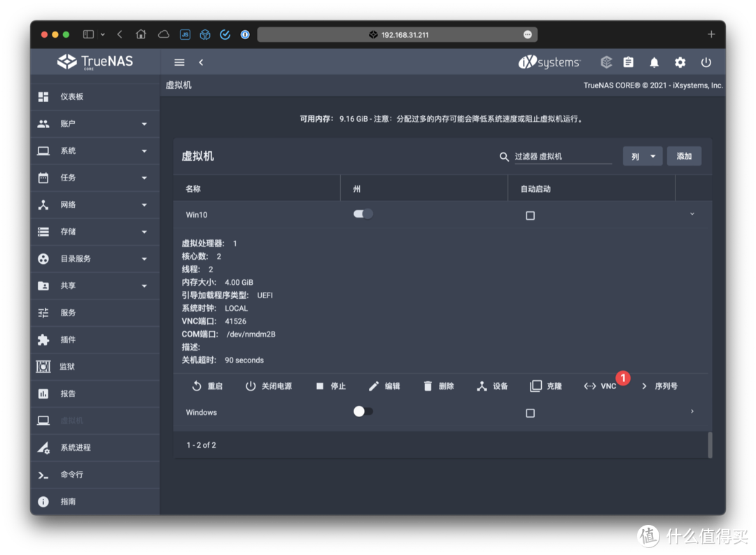The image size is (756, 555).
Task: Open the task manager clipboard icon
Action: (x=628, y=62)
